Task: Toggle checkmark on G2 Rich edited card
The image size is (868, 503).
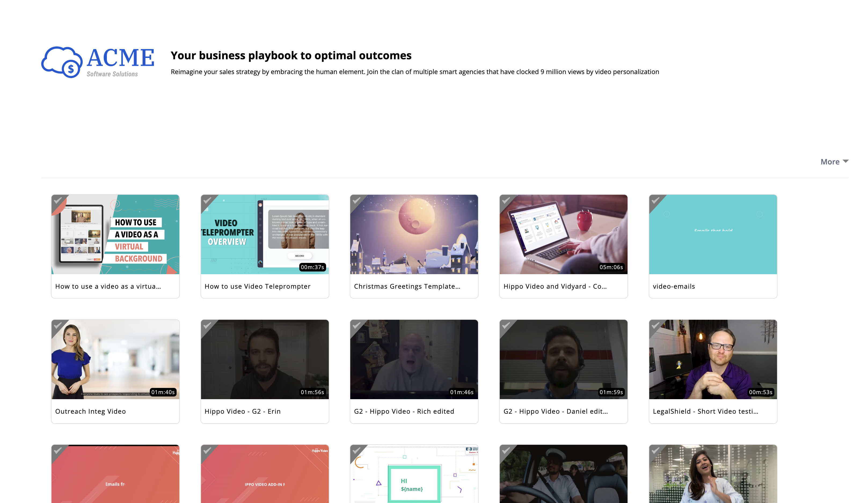Action: [356, 325]
